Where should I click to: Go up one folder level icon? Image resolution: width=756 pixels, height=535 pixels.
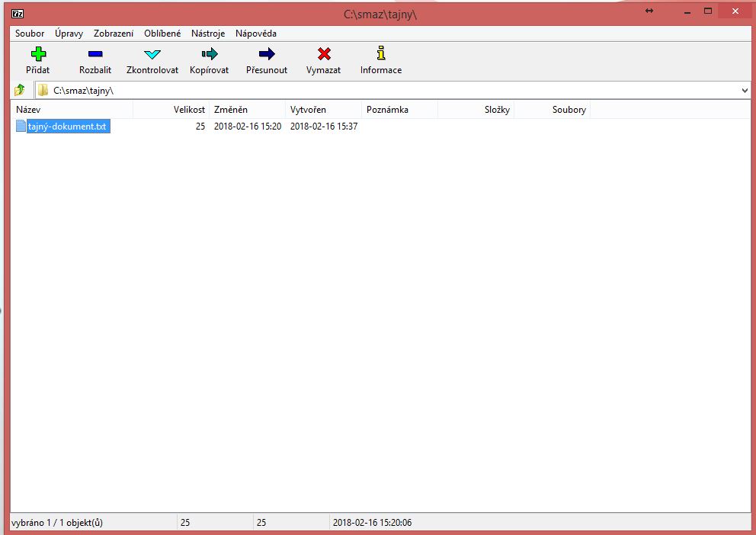click(x=20, y=91)
